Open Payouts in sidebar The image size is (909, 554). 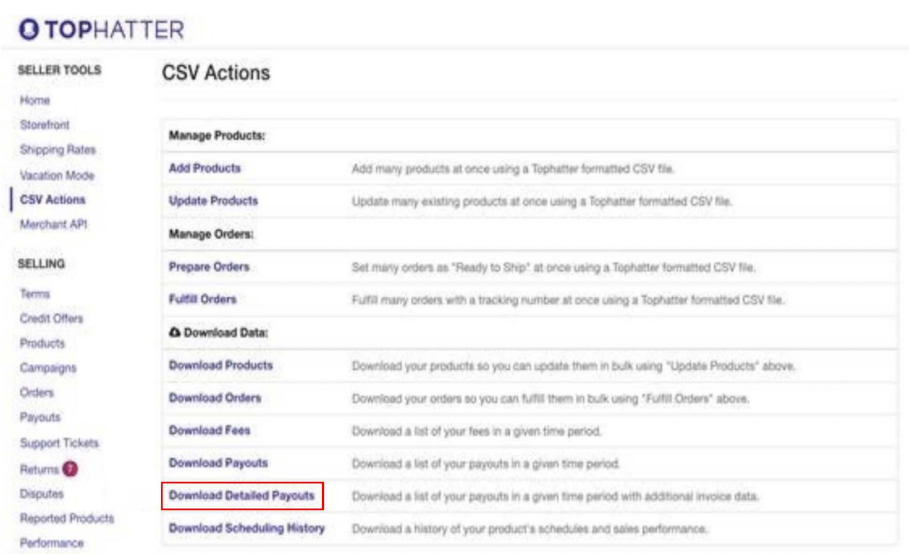pyautogui.click(x=40, y=417)
